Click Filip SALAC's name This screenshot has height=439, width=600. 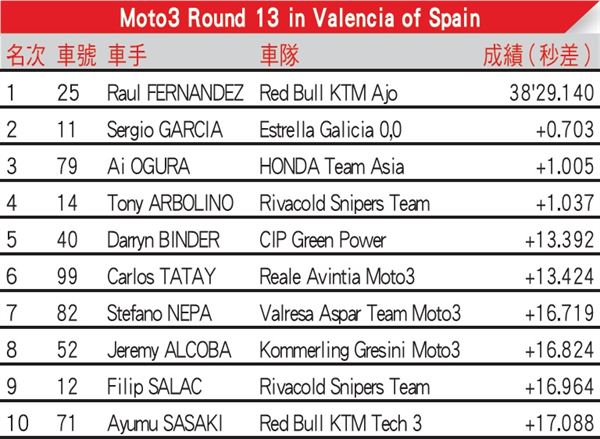(x=154, y=387)
